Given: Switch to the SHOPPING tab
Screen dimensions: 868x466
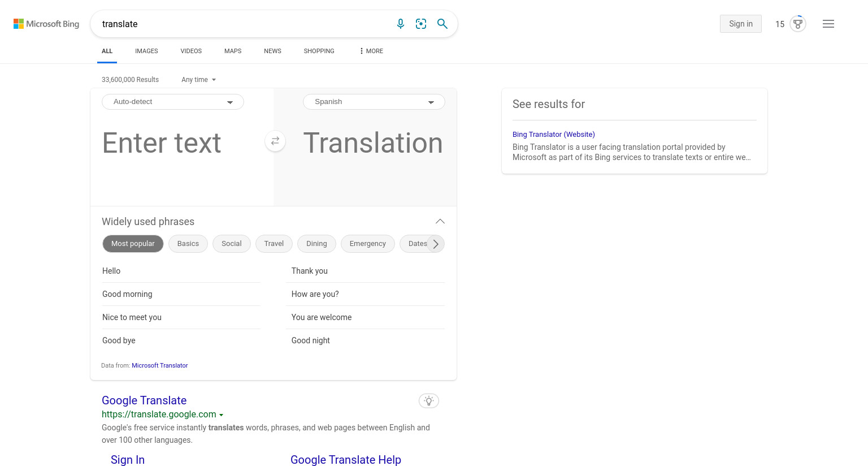Looking at the screenshot, I should [x=319, y=51].
